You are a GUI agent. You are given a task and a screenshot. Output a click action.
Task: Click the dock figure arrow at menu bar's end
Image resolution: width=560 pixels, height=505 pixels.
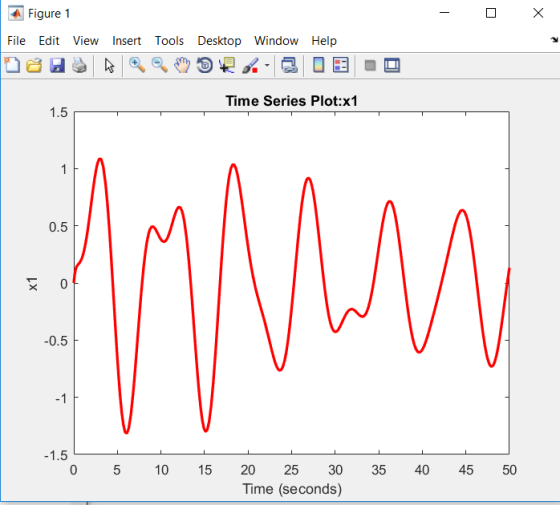pos(554,40)
